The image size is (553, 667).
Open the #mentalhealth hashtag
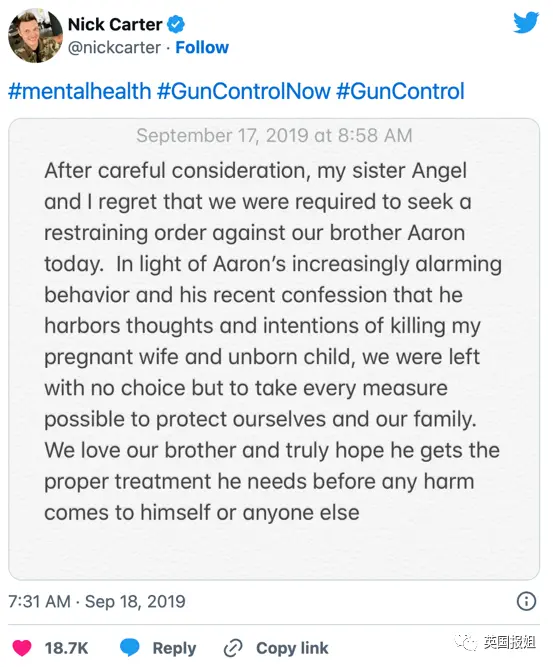80,91
